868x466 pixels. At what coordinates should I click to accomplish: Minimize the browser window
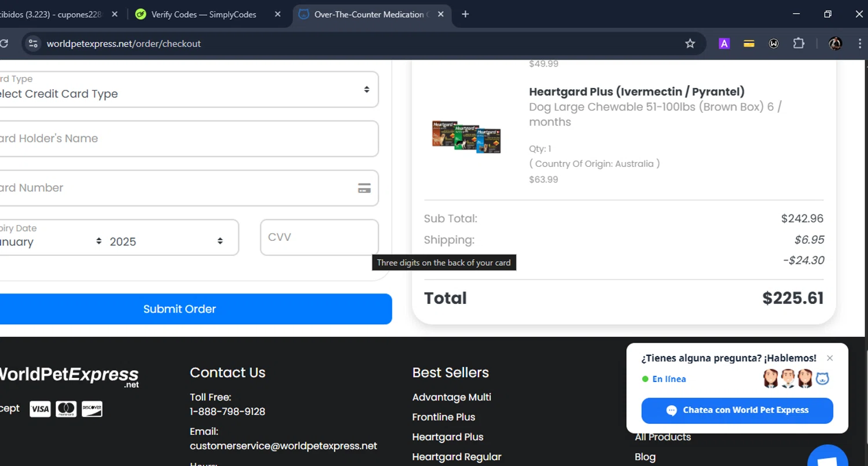click(x=796, y=14)
